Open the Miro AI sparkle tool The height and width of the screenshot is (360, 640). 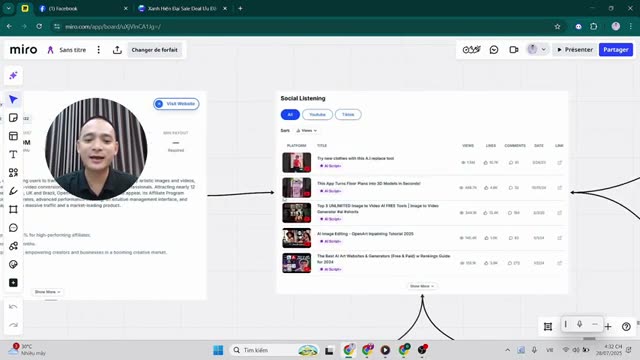[x=13, y=76]
